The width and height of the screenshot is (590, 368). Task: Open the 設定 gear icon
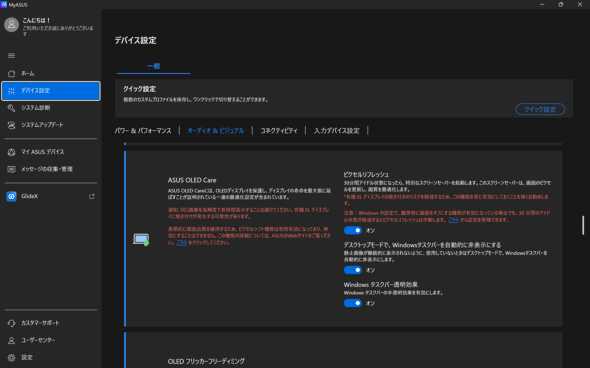point(11,357)
